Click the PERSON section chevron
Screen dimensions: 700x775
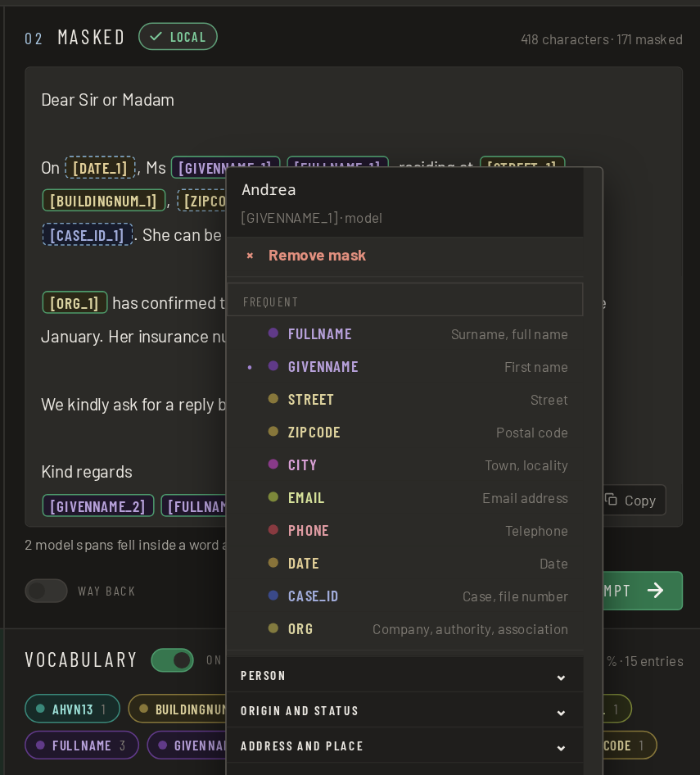click(x=561, y=678)
